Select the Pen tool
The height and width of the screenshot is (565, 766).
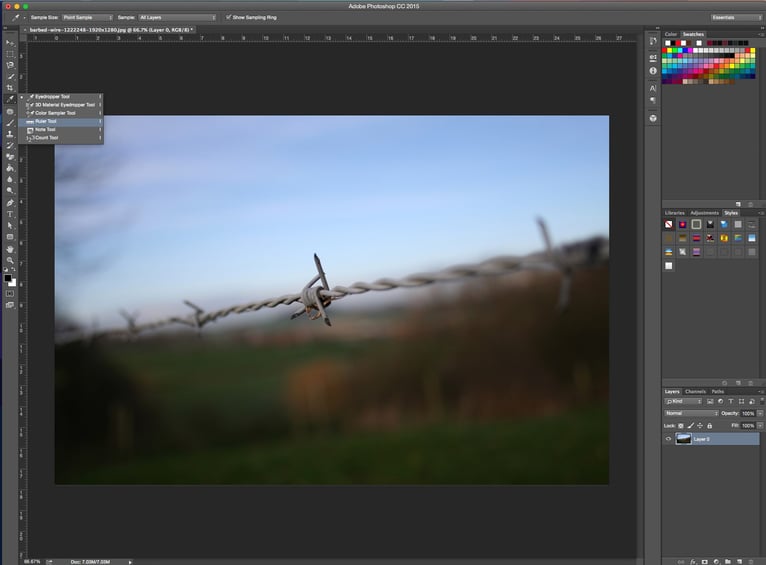click(x=10, y=203)
